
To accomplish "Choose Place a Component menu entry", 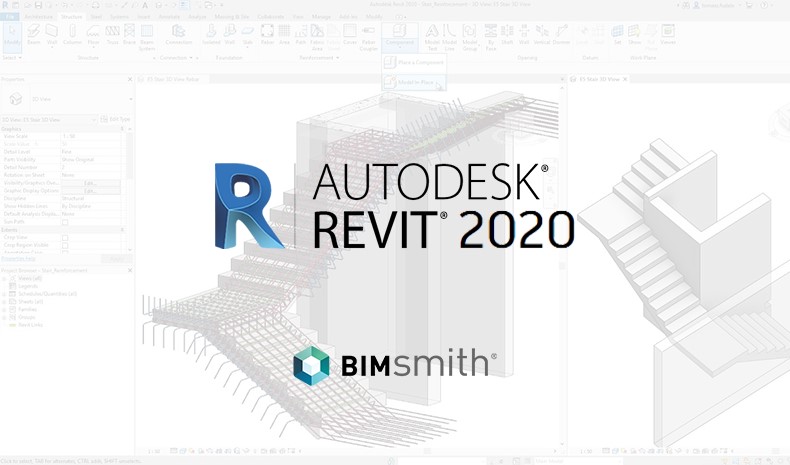I will (x=415, y=62).
